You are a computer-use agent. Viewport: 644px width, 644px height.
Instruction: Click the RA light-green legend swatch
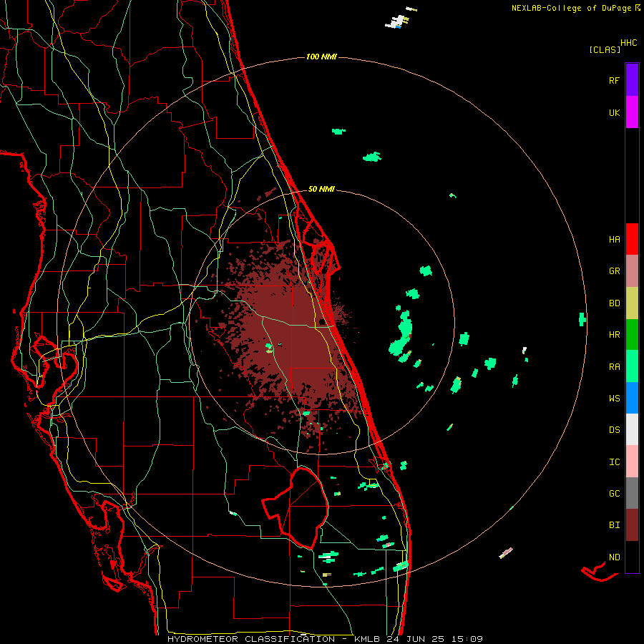click(632, 366)
